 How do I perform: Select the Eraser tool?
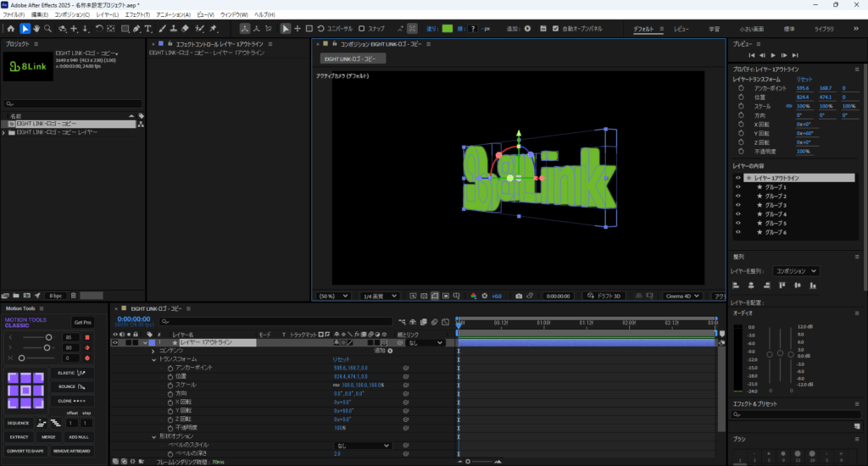(186, 29)
